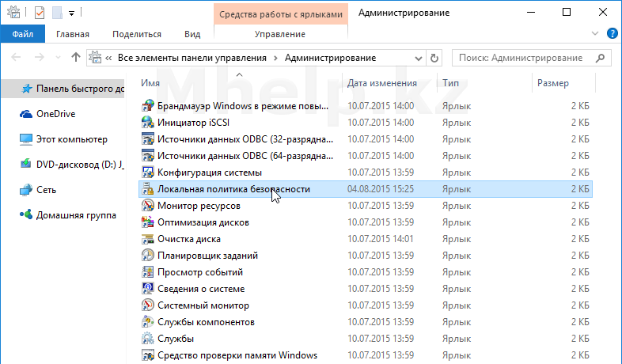
Task: Click the Очистка диска icon
Action: 147,239
